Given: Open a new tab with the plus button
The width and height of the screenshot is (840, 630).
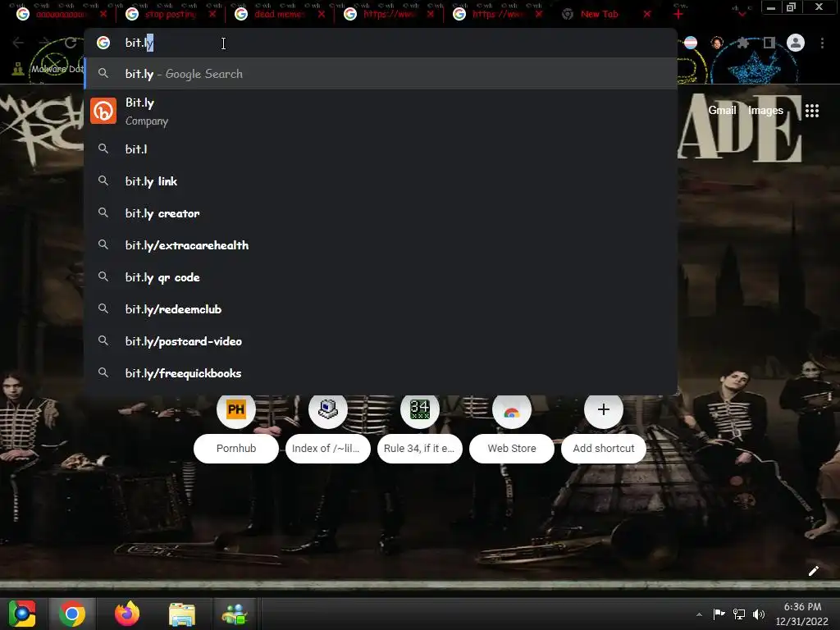Looking at the screenshot, I should tap(678, 15).
